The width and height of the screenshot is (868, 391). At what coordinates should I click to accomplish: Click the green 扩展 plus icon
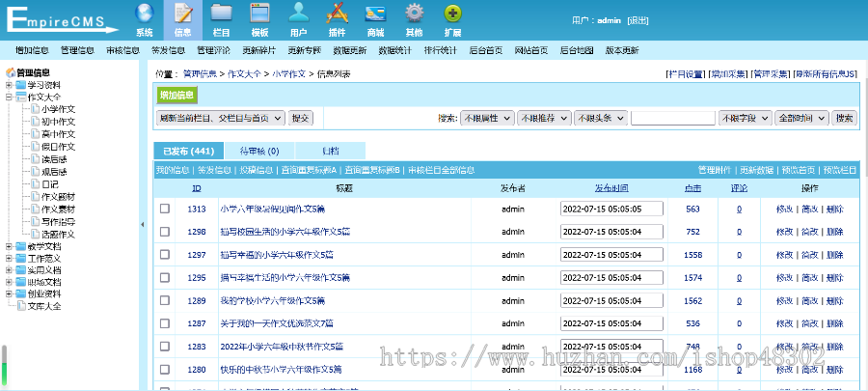tap(452, 14)
